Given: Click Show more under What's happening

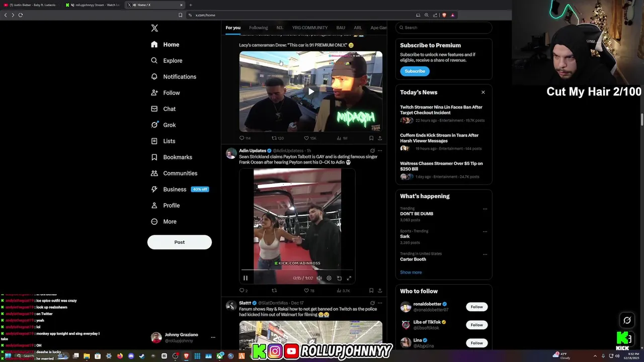Looking at the screenshot, I should 411,273.
